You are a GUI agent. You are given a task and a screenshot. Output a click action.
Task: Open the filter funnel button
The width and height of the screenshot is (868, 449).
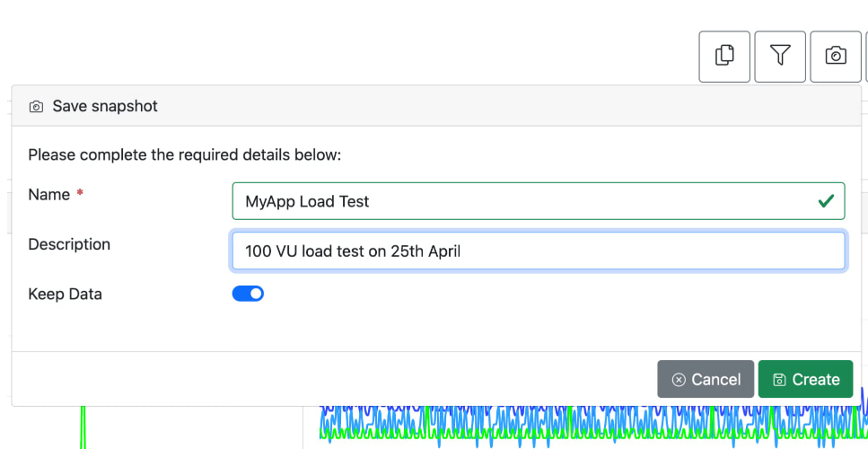(780, 56)
